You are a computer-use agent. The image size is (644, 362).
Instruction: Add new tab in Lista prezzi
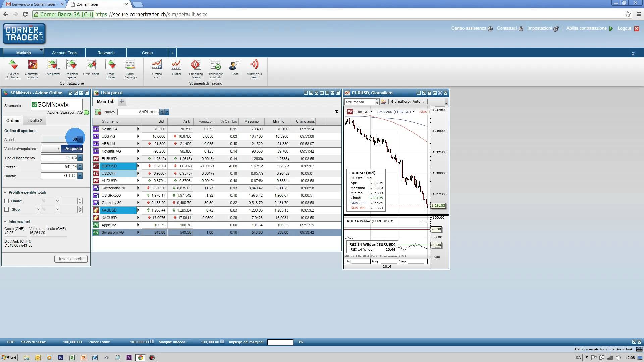pos(122,101)
